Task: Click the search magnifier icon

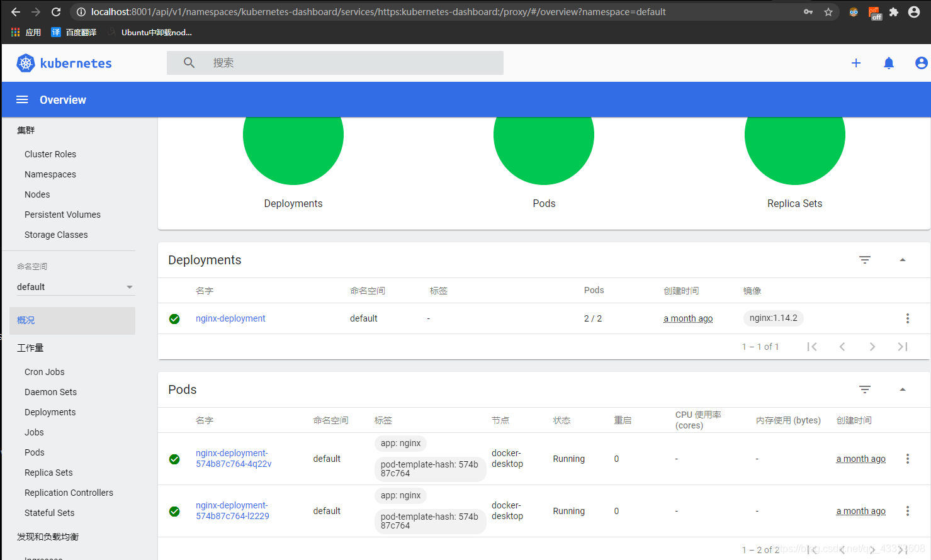Action: [x=189, y=63]
